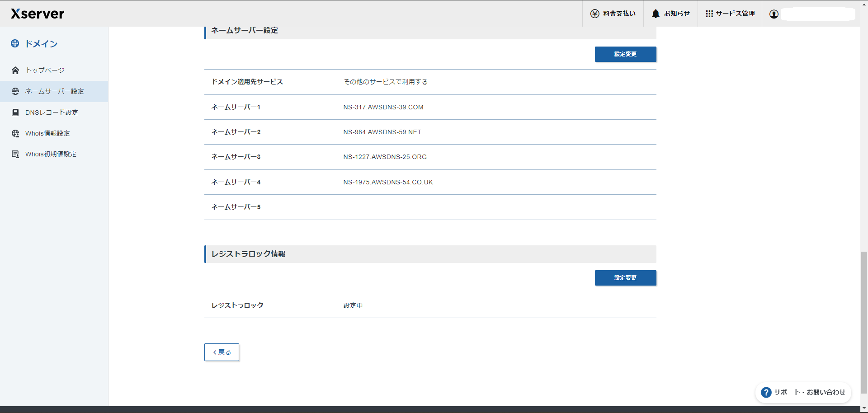Image resolution: width=868 pixels, height=413 pixels.
Task: Click the ネームサーバー4 label
Action: coord(236,182)
